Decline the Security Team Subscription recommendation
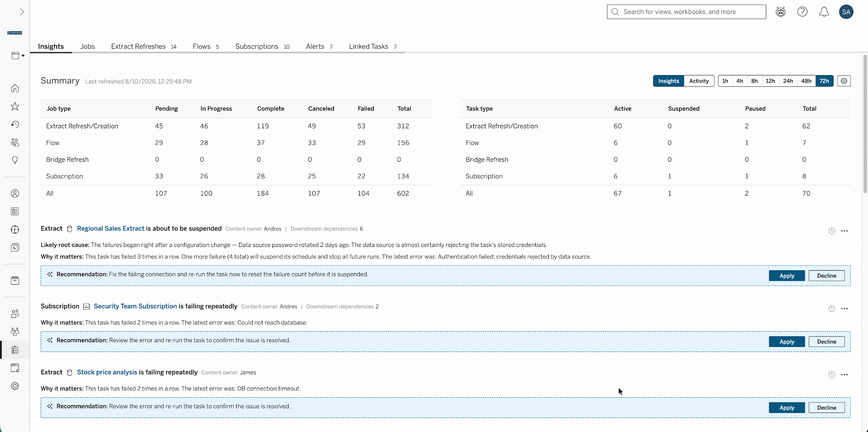 pos(826,342)
